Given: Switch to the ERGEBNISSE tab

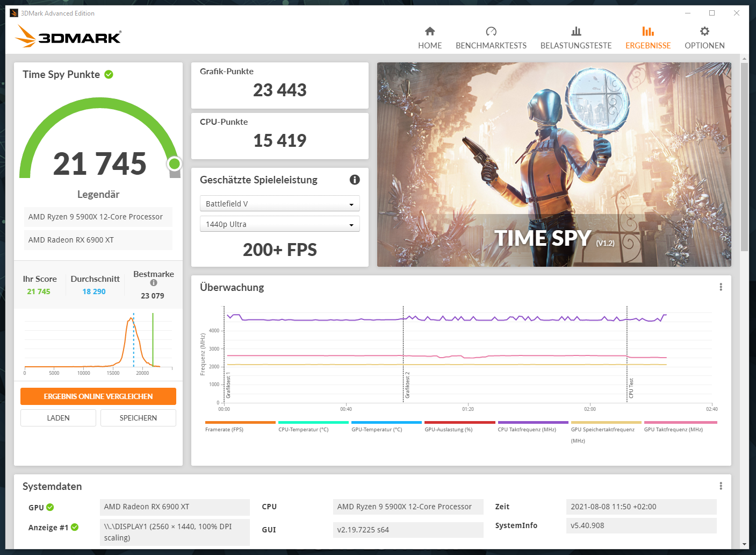Looking at the screenshot, I should pyautogui.click(x=648, y=38).
